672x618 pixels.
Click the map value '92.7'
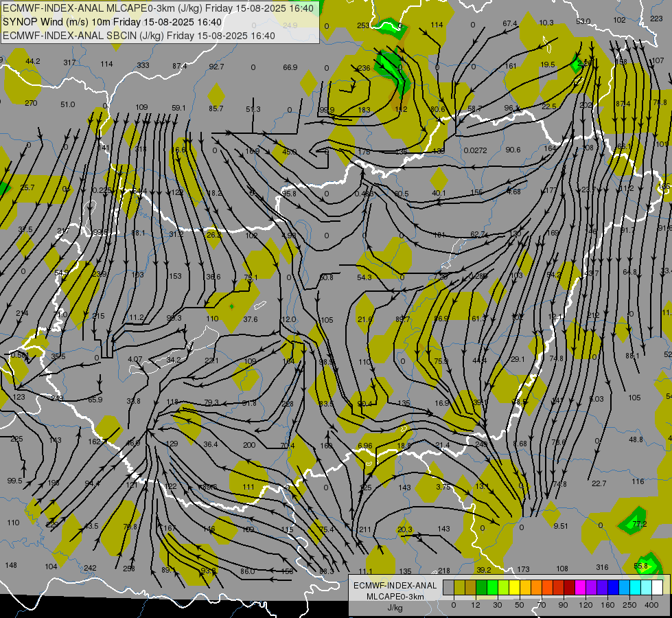216,67
